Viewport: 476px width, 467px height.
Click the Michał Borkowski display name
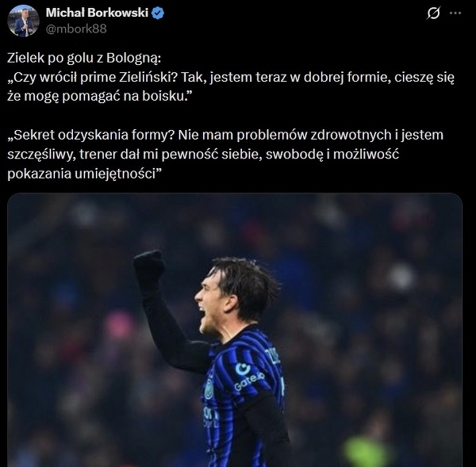tap(97, 13)
